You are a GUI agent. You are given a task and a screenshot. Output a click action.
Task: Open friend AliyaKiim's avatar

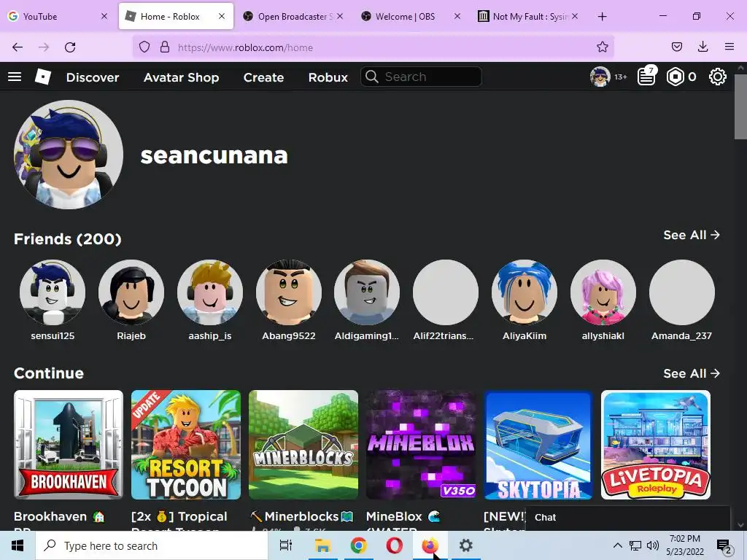[x=525, y=292]
